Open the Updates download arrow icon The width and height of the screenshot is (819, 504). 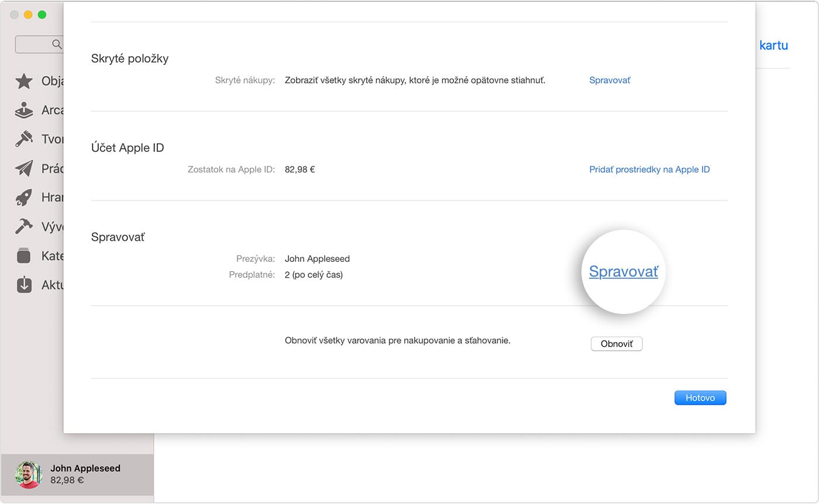(24, 285)
